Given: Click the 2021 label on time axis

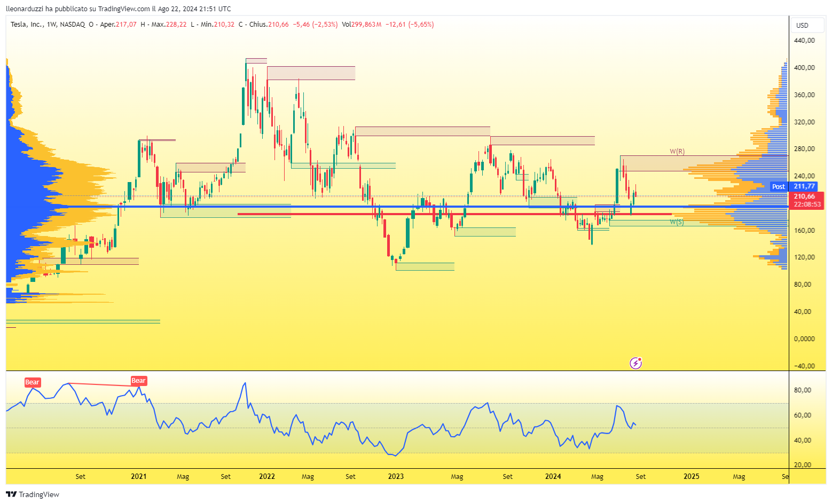Looking at the screenshot, I should tap(138, 477).
